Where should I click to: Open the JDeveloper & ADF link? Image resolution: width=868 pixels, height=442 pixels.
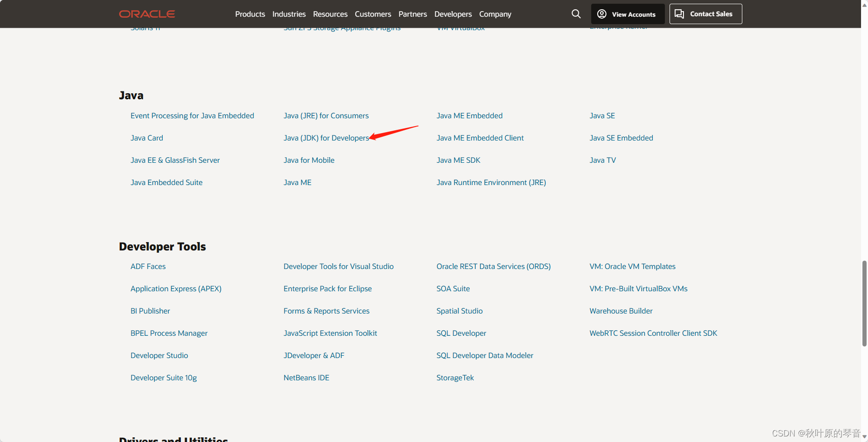click(314, 355)
